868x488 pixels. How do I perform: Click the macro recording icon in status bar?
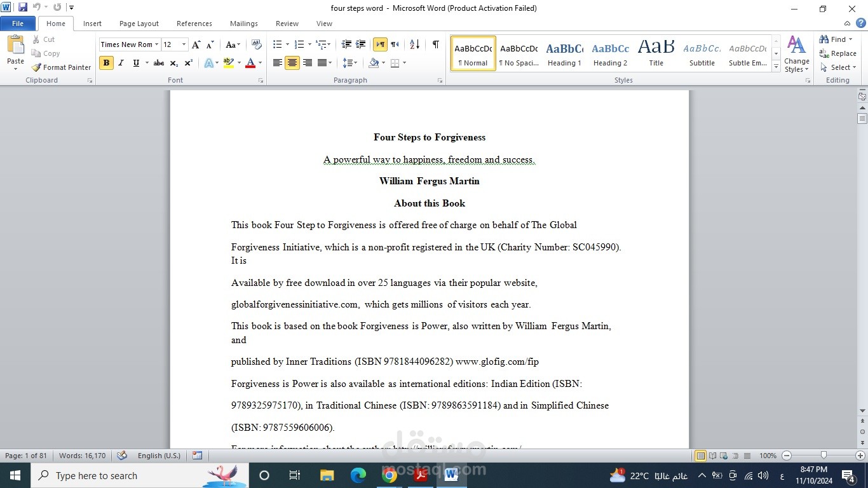(x=197, y=456)
